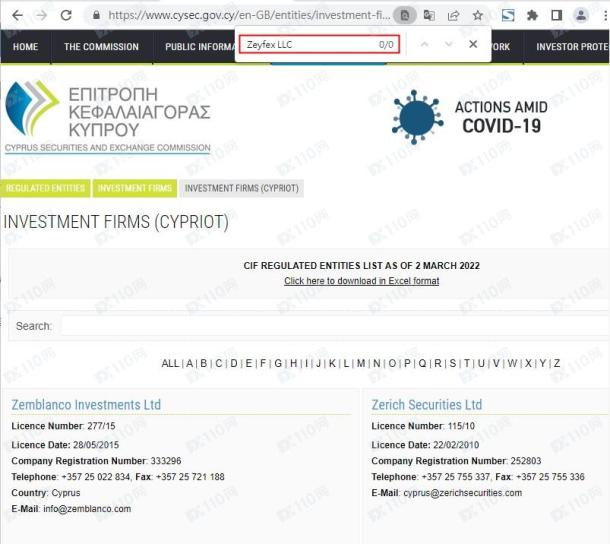Click the URL text in the address bar
The width and height of the screenshot is (610, 544).
tap(249, 15)
